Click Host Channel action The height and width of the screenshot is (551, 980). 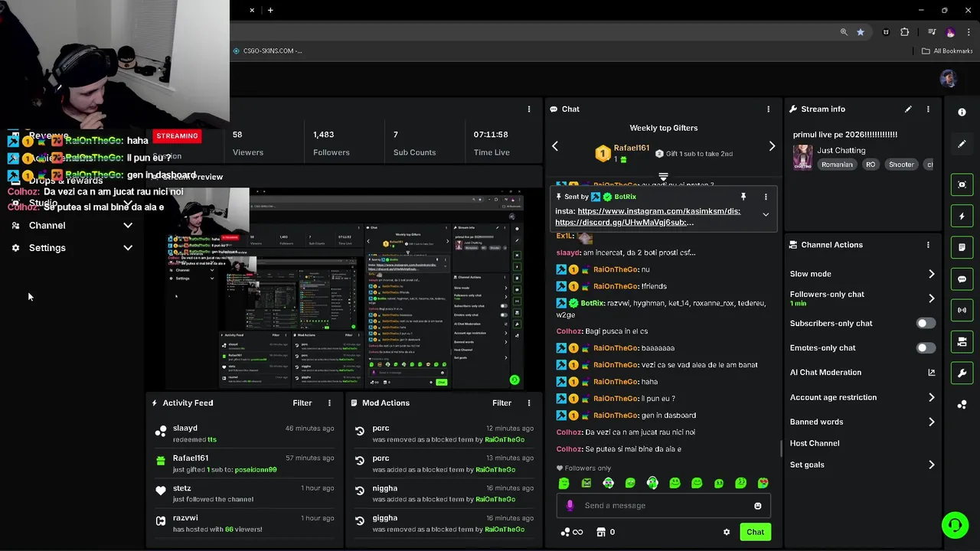815,443
